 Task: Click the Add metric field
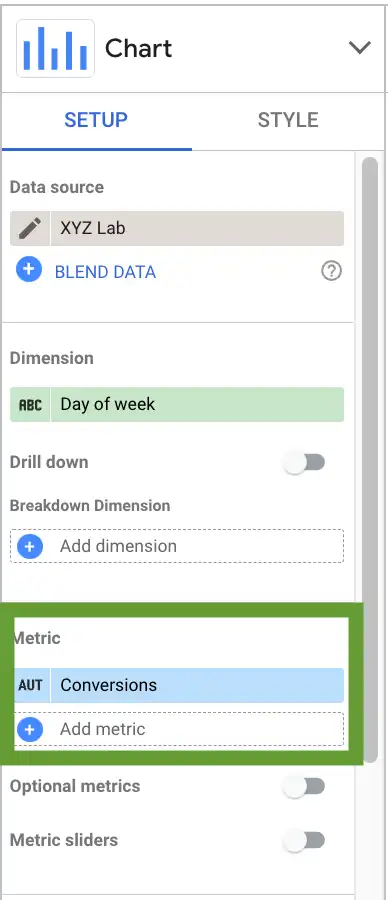point(179,729)
